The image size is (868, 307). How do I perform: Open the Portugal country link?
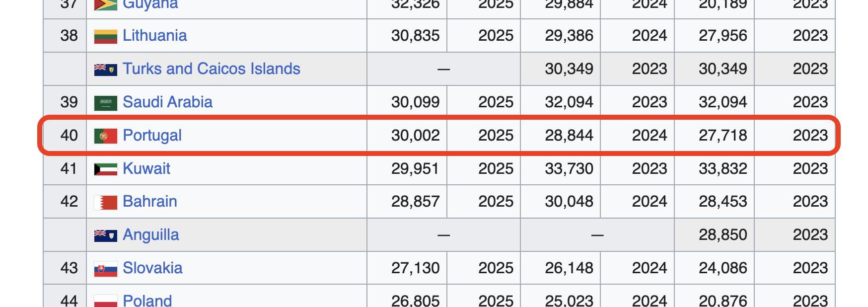pyautogui.click(x=152, y=135)
